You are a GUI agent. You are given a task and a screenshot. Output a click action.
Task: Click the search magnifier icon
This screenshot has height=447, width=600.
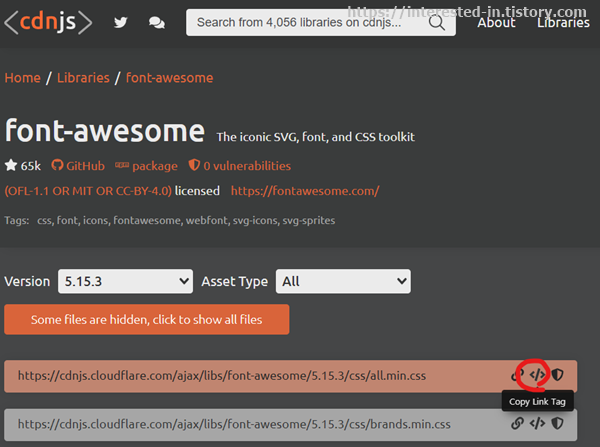tap(437, 23)
